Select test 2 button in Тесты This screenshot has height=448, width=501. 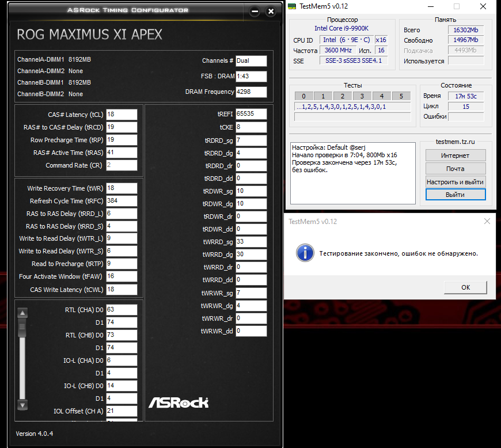coord(343,96)
